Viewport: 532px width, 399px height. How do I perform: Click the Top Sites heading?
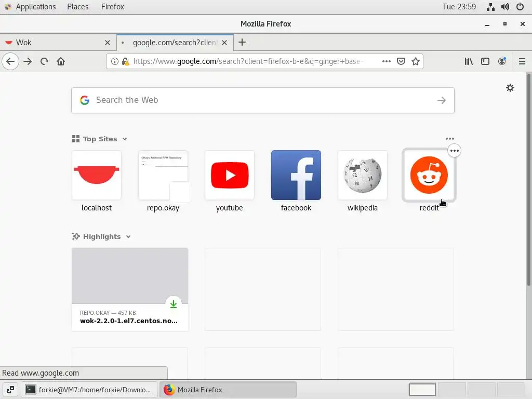100,139
